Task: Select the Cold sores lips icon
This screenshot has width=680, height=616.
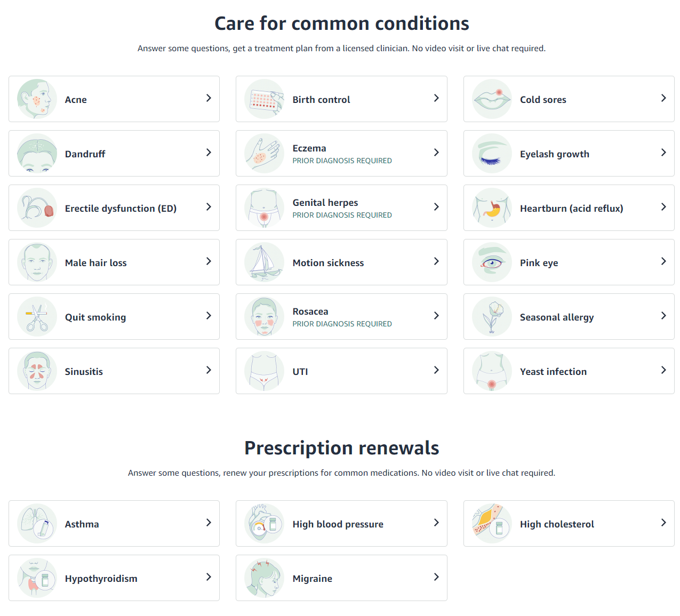Action: 492,99
